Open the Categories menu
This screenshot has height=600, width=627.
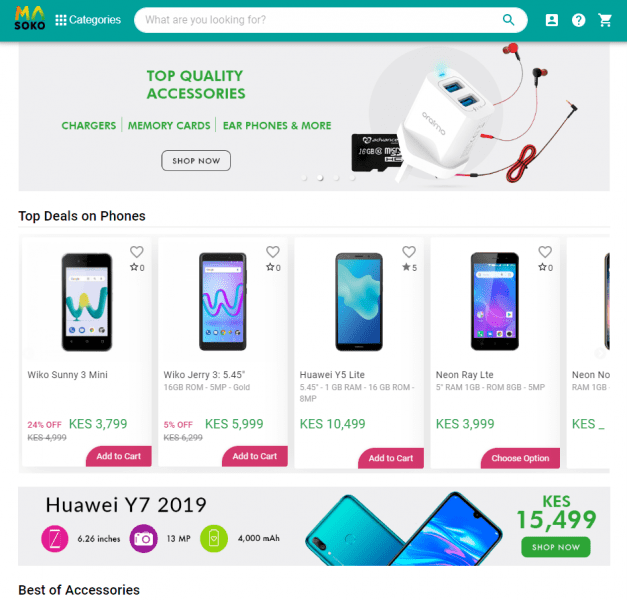pos(88,20)
